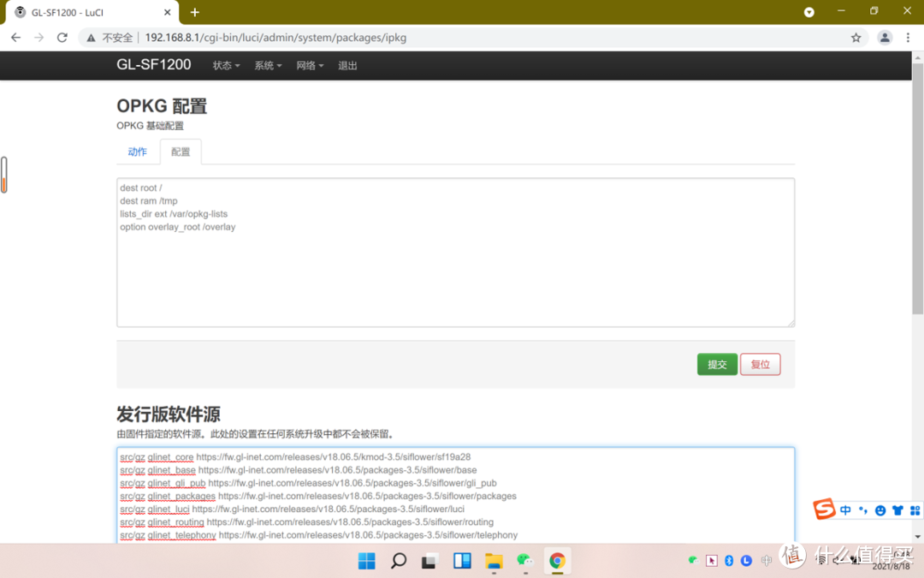Click the red 复位 button
The height and width of the screenshot is (578, 924).
761,365
